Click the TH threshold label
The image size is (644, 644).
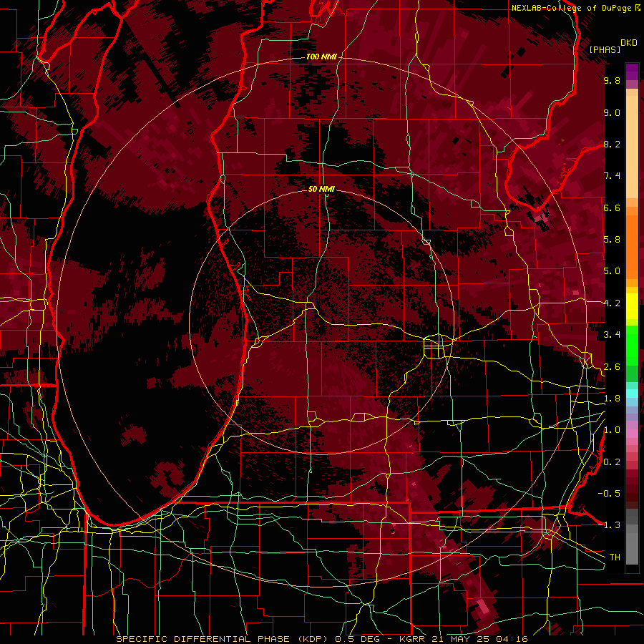point(615,557)
